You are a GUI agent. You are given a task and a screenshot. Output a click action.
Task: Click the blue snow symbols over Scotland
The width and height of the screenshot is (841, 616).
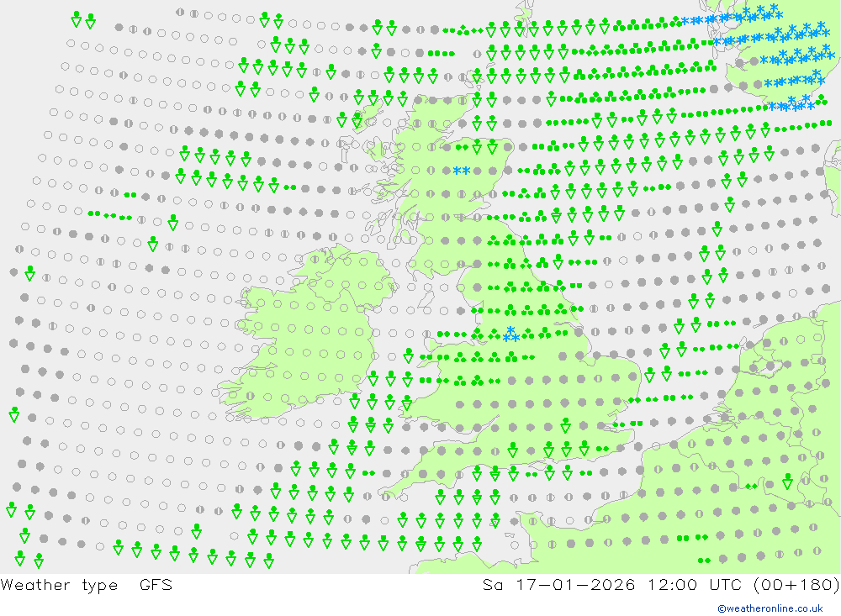(462, 171)
